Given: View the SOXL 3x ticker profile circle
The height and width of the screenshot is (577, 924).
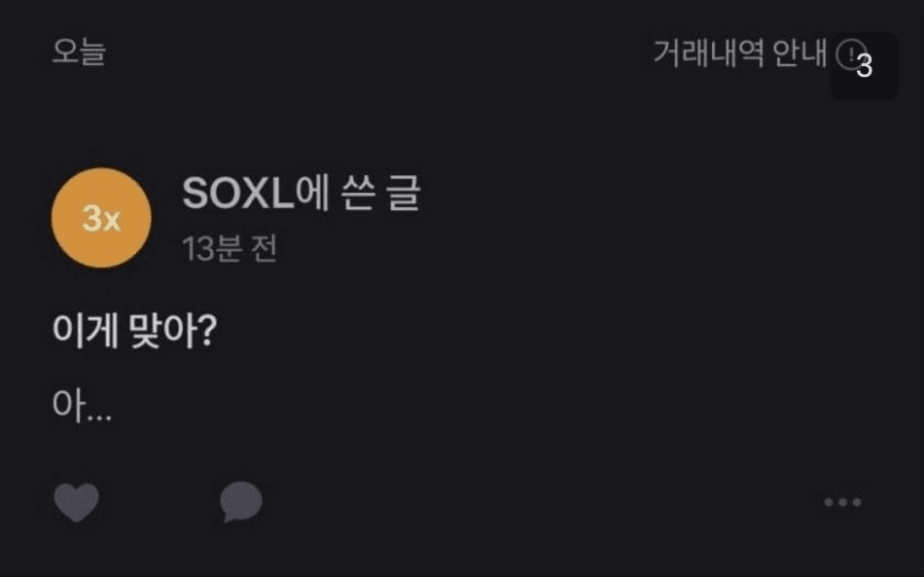Looking at the screenshot, I should click(101, 218).
